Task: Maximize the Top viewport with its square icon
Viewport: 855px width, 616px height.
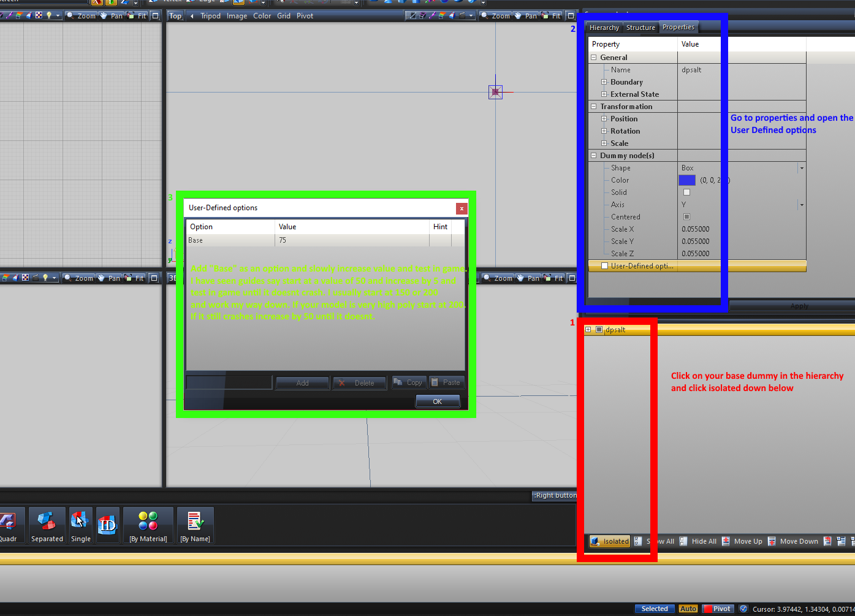Action: [571, 16]
